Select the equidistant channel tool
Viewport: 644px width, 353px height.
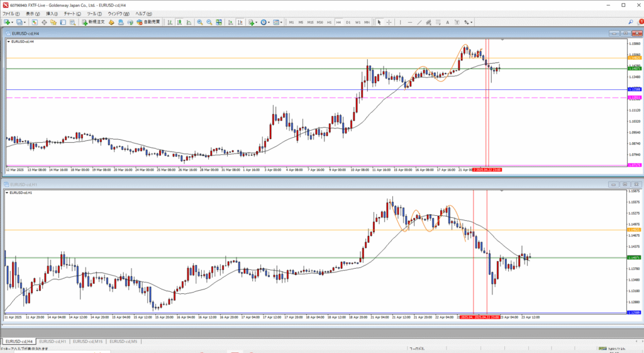[x=428, y=22]
